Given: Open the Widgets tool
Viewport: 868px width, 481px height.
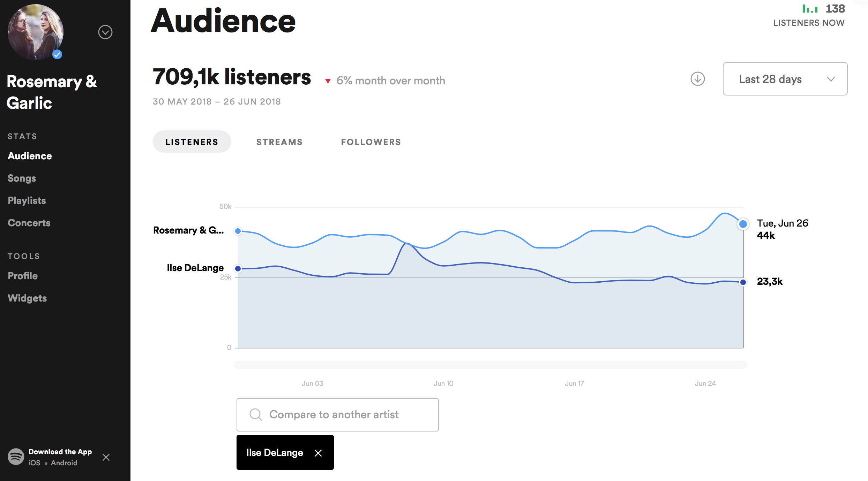Looking at the screenshot, I should point(27,298).
